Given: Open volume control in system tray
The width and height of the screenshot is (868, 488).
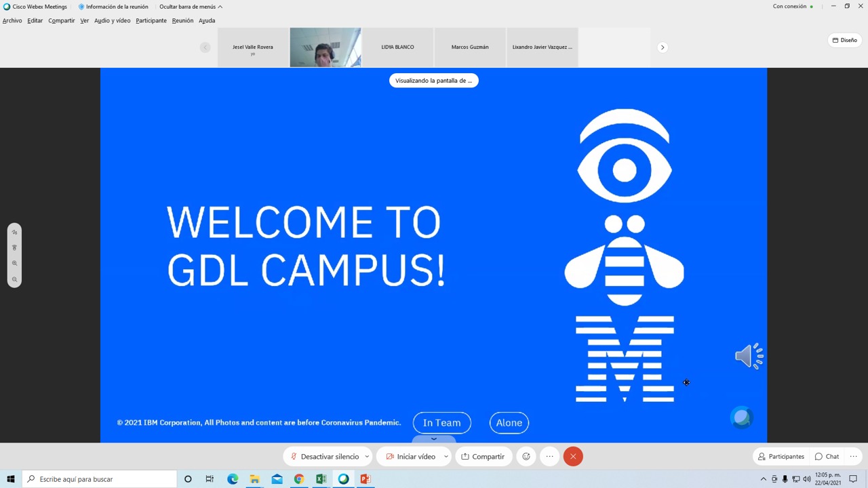Looking at the screenshot, I should coord(806,479).
